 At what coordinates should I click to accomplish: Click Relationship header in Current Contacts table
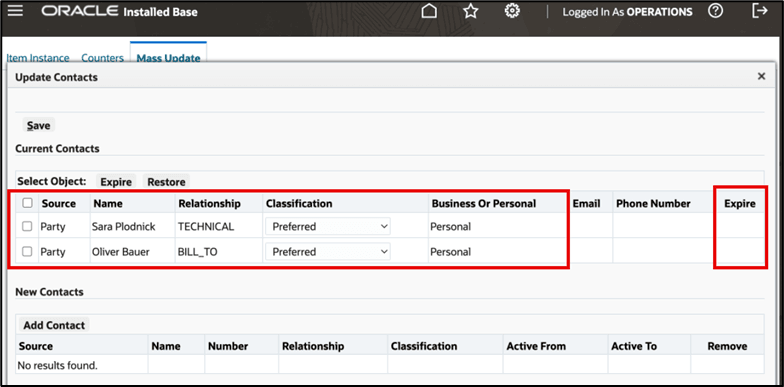[210, 204]
